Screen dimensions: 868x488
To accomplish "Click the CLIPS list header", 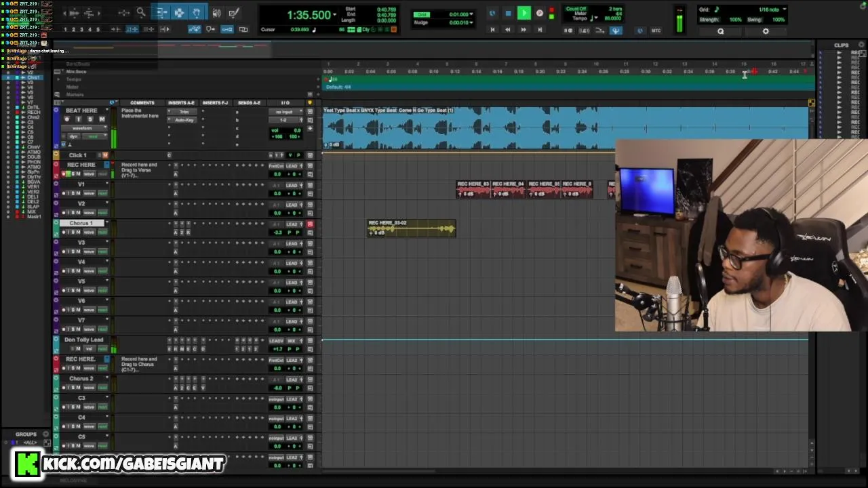I will coord(842,45).
